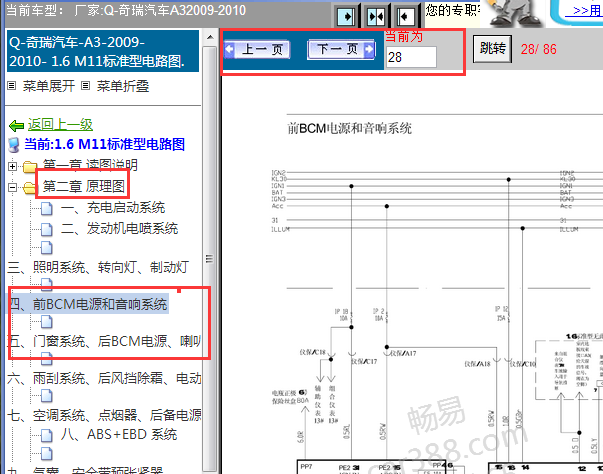Click the computer icon beside 当前:1.6 M11标准型电路图
Viewport: 603px width, 474px height.
point(14,145)
